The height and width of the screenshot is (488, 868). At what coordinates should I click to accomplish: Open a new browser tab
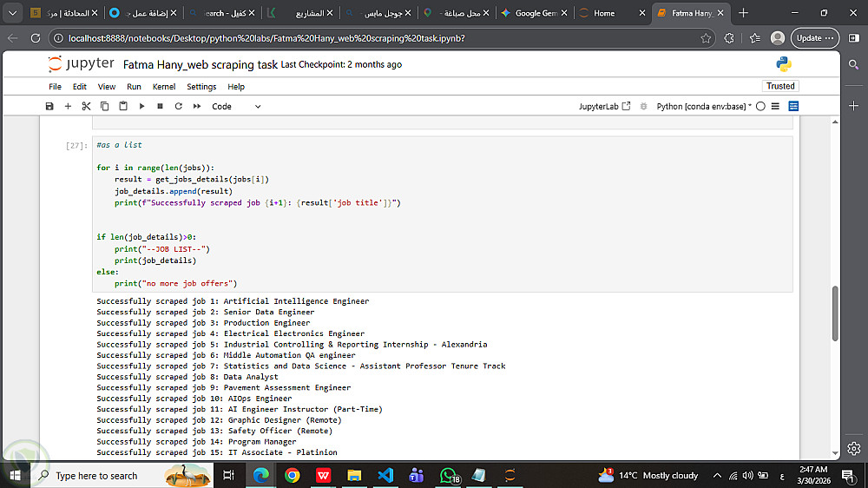pos(743,13)
